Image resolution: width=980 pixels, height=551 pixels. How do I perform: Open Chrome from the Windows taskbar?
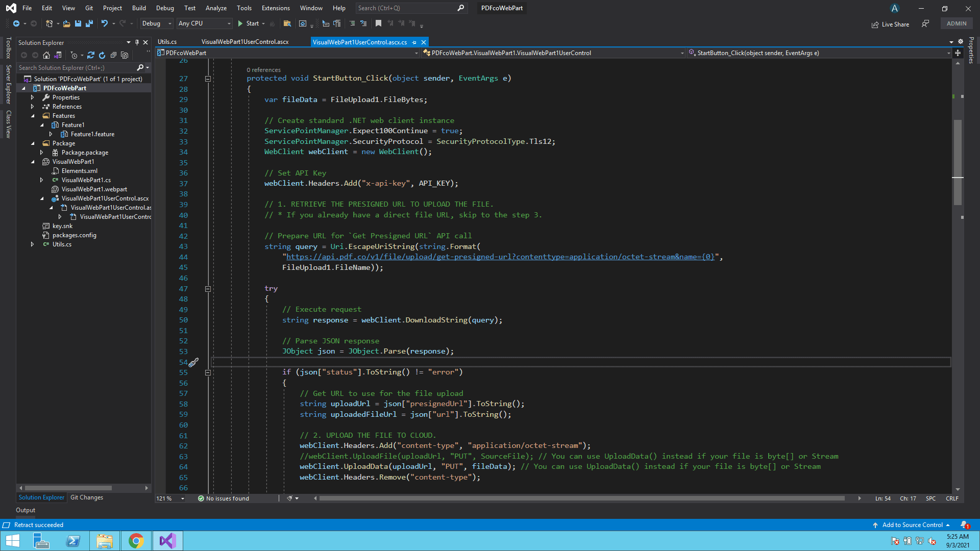[x=136, y=540]
